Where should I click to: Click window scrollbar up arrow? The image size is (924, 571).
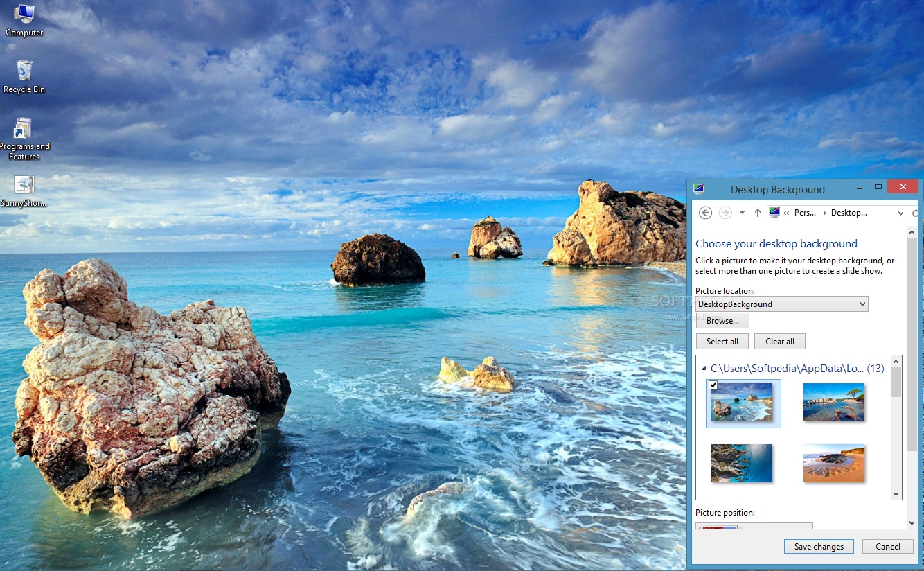click(912, 231)
